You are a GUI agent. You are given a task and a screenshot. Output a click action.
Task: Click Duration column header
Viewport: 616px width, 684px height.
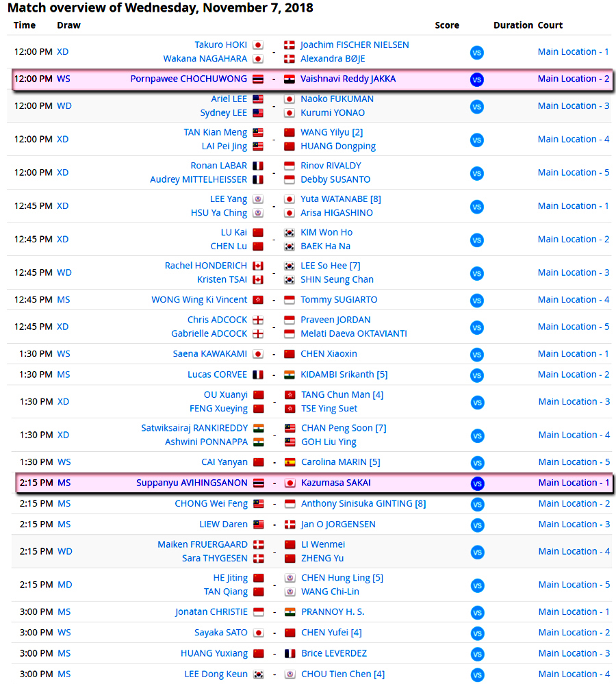513,25
